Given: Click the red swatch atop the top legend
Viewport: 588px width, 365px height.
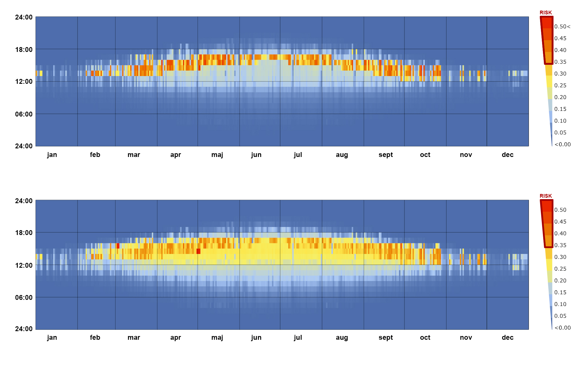Looking at the screenshot, I should pos(547,23).
